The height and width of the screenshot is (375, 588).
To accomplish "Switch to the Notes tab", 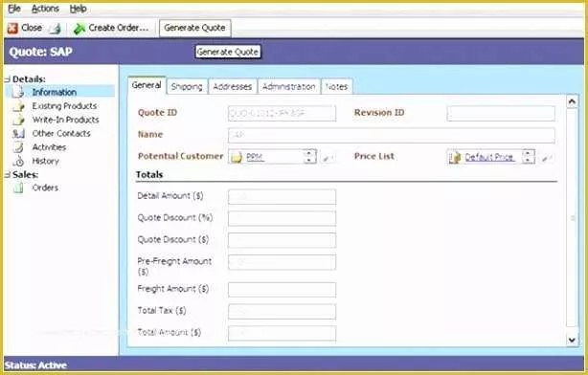I will (x=337, y=86).
